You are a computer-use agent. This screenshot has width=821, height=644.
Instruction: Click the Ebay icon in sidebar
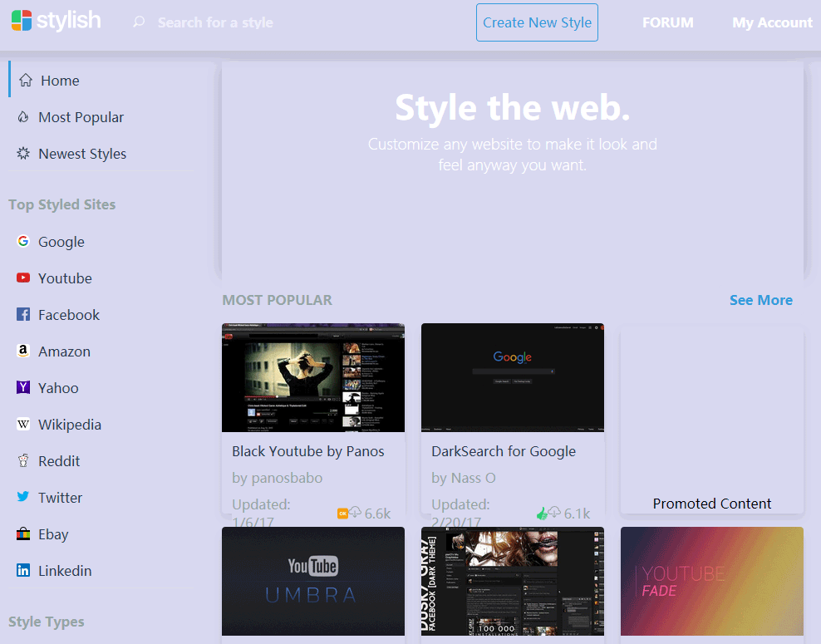[23, 533]
